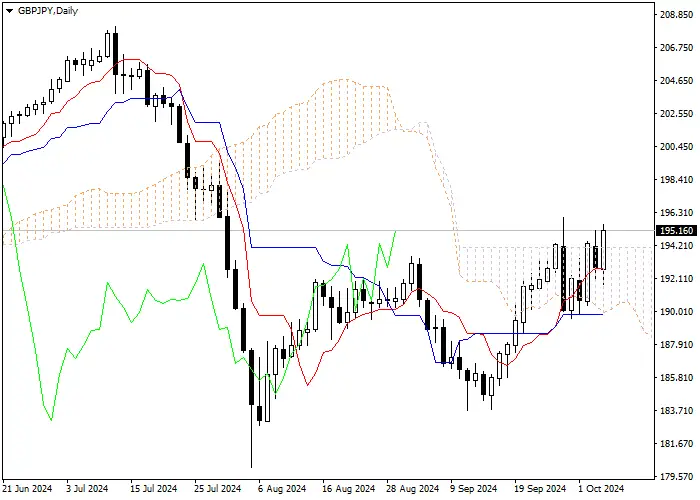Viewport: 700px width, 500px height.
Task: Click the 21 Jun 2024 date label
Action: [x=28, y=489]
